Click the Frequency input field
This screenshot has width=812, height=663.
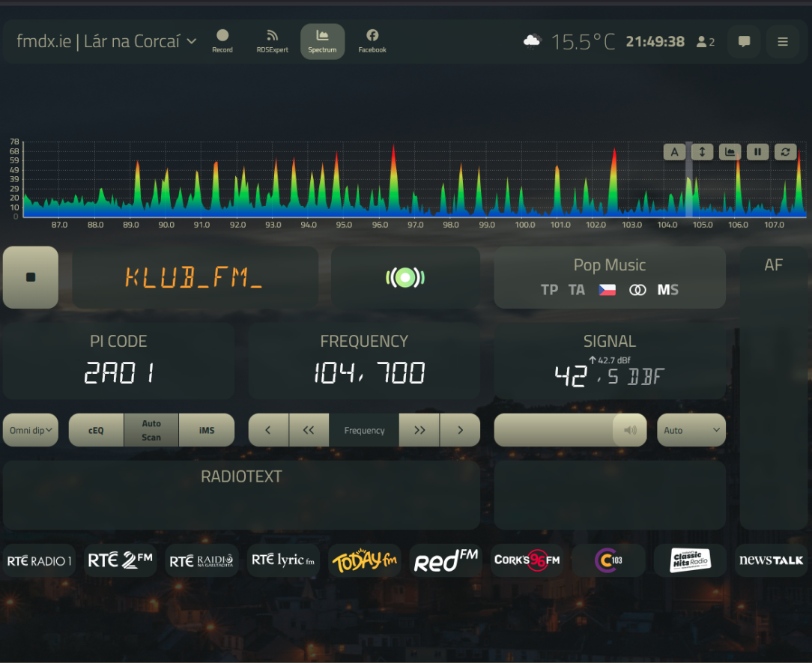click(364, 430)
